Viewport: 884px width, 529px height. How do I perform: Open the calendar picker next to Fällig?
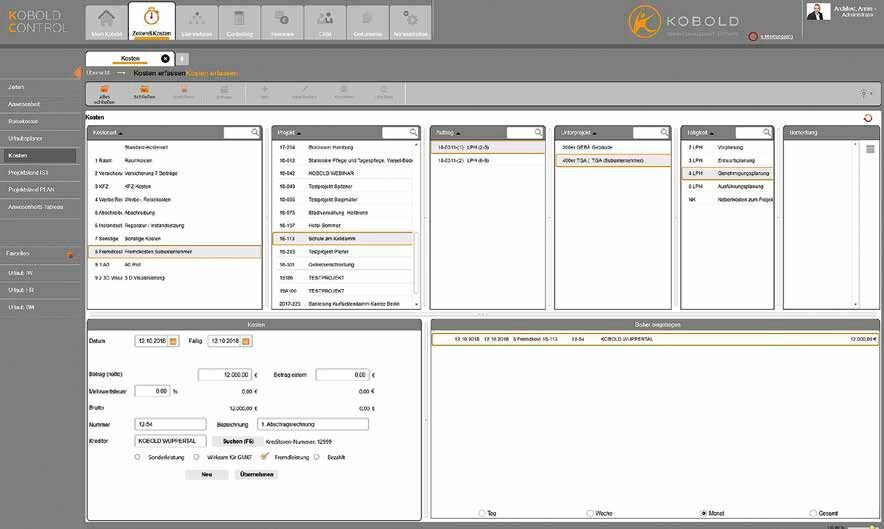click(246, 341)
